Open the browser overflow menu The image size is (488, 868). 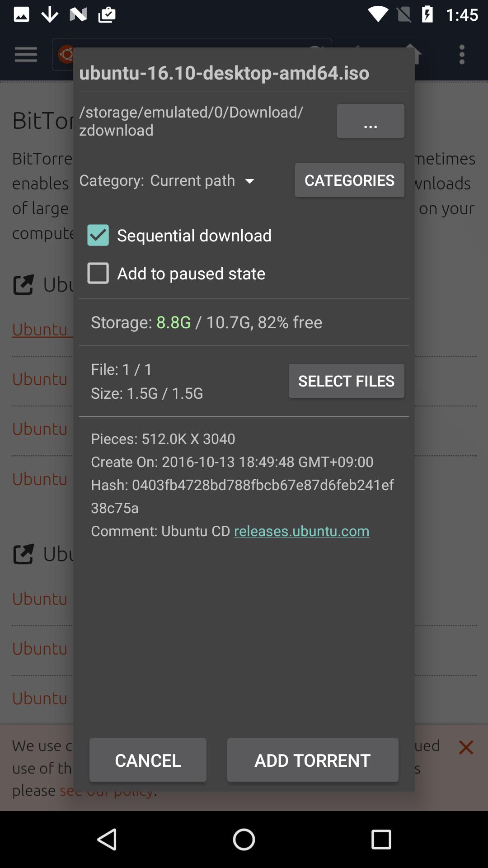coord(462,54)
